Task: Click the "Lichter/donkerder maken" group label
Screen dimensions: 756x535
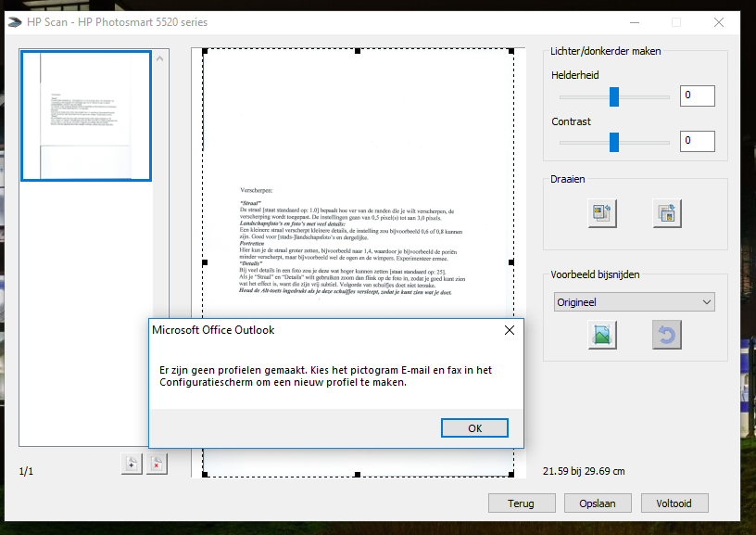Action: click(606, 51)
